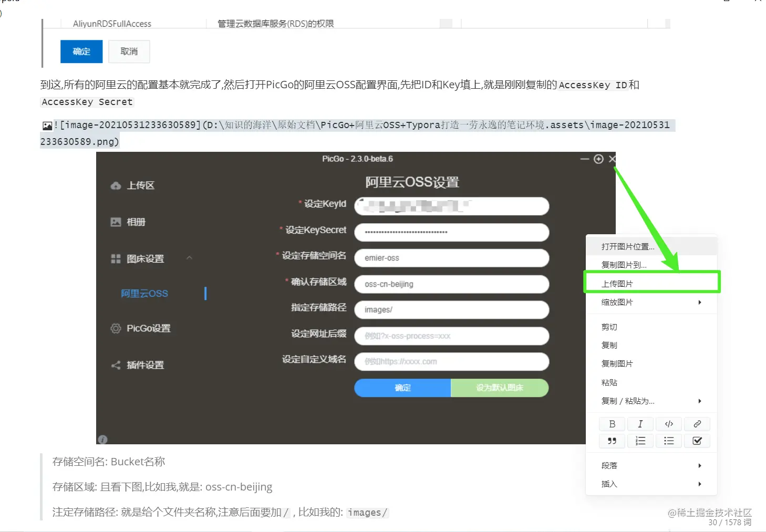Click the 设定KeySecret input field
The image size is (766, 532).
(x=452, y=232)
